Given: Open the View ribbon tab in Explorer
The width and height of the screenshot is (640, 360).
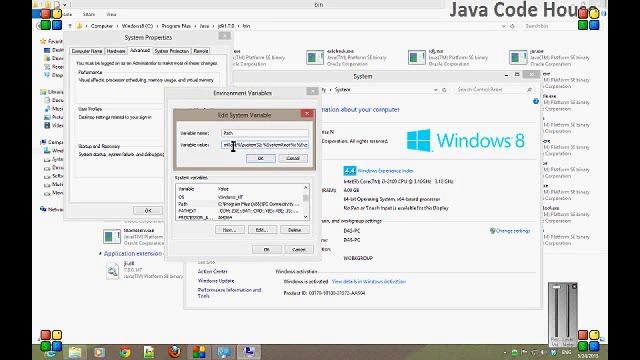Looking at the screenshot, I should click(x=111, y=14).
